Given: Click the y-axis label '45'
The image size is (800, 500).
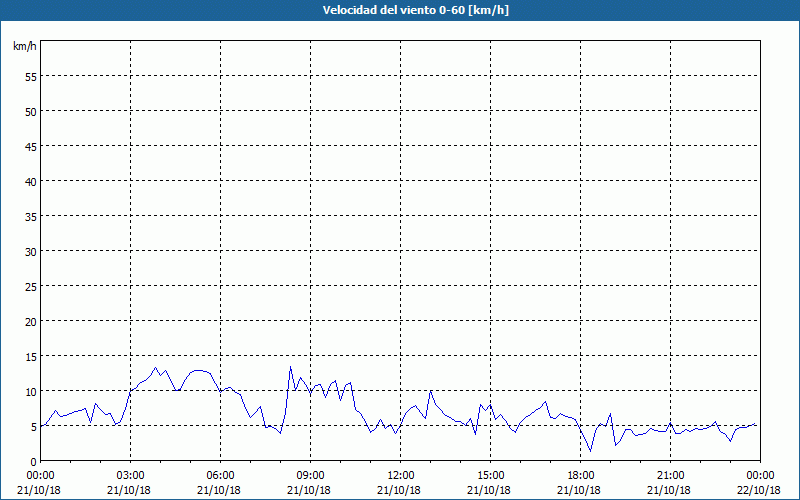Looking at the screenshot, I should click(x=31, y=146).
